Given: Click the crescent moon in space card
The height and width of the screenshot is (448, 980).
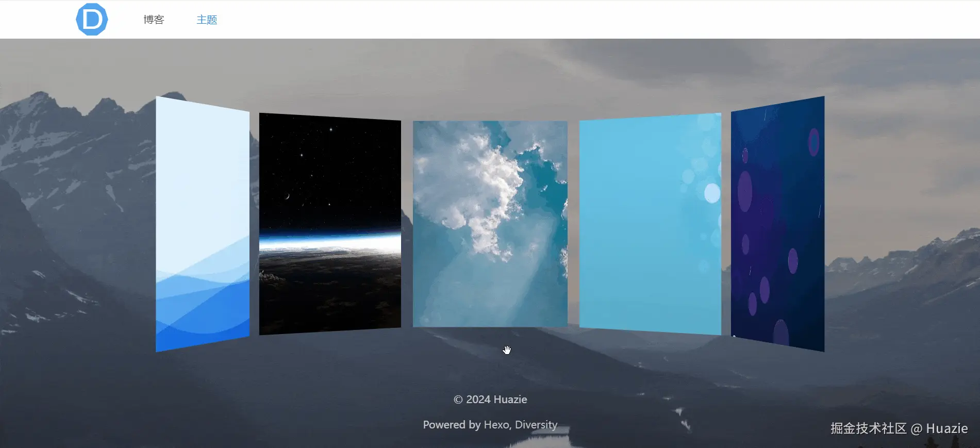Looking at the screenshot, I should (287, 196).
